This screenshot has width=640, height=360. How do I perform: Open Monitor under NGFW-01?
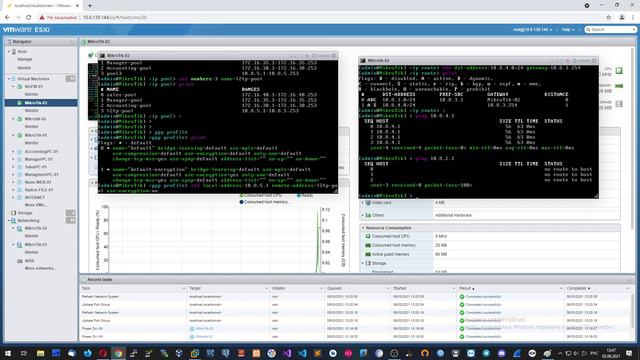(31, 94)
